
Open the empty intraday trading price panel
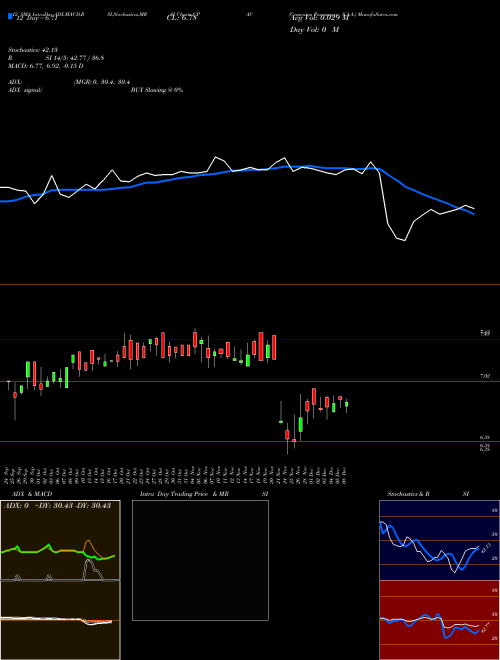click(x=200, y=560)
